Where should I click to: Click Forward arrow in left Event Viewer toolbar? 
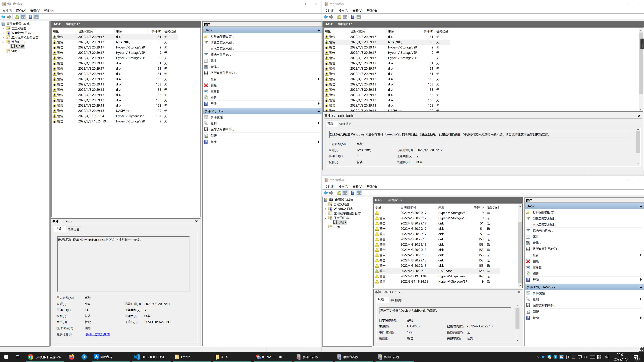(x=9, y=17)
